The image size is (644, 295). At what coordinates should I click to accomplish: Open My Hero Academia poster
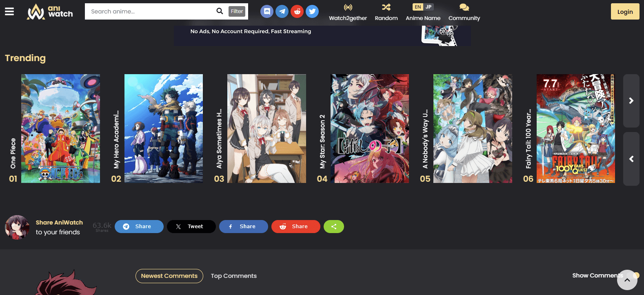click(x=164, y=128)
